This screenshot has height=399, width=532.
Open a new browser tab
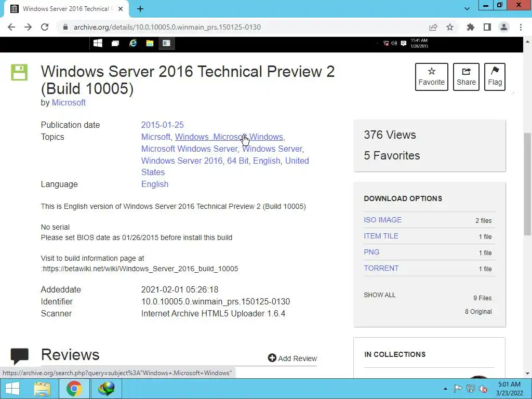tap(140, 9)
